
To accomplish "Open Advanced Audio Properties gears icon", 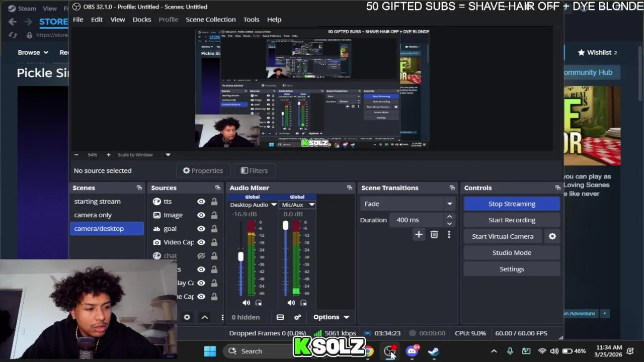I will [297, 317].
